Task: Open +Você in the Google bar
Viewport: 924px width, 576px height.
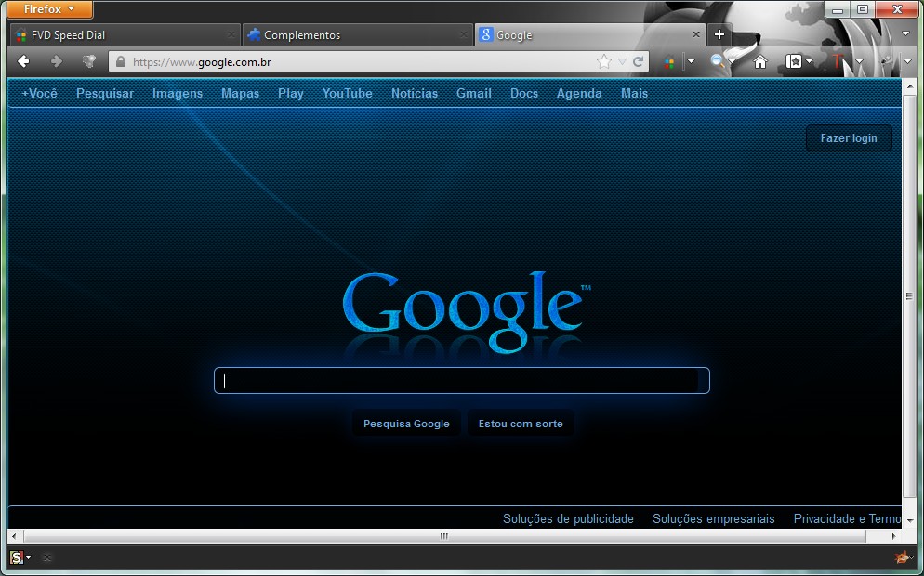Action: (39, 93)
